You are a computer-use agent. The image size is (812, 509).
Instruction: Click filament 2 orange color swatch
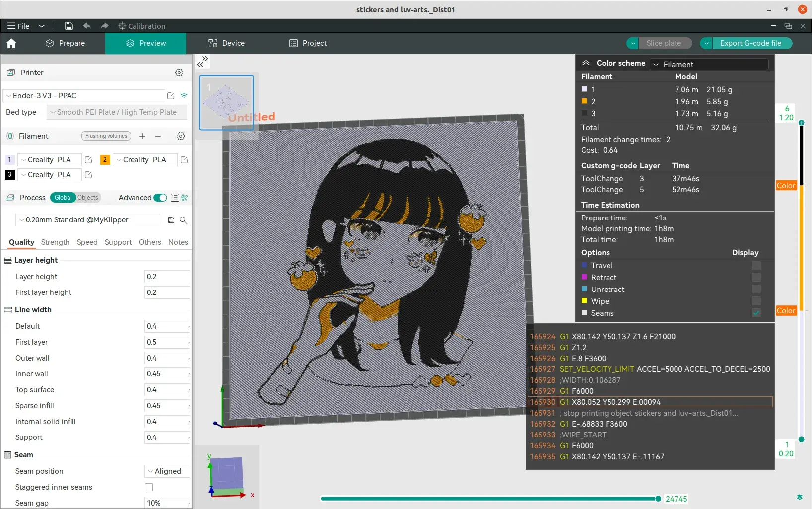[105, 160]
